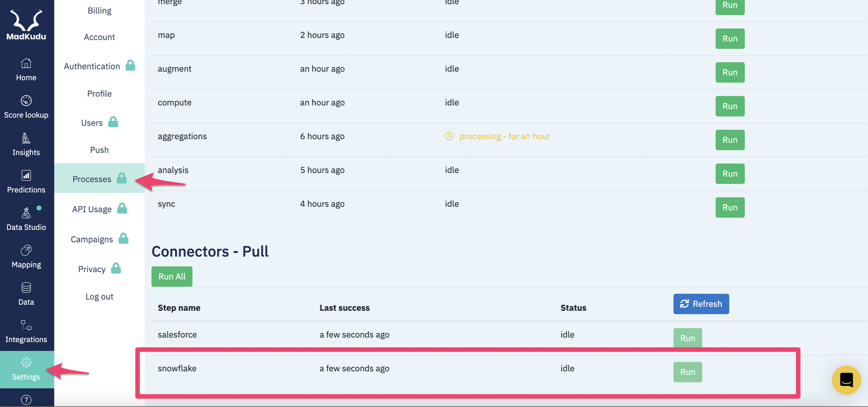Open Integrations icon in sidebar

click(26, 325)
